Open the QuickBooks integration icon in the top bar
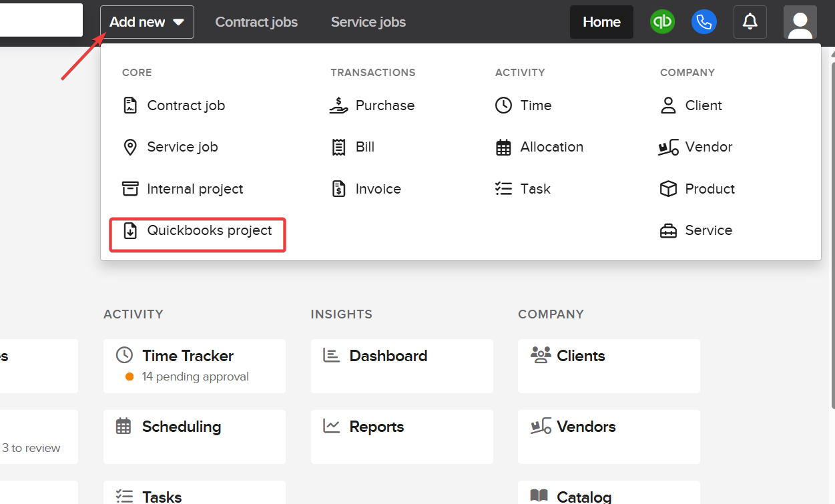Screen dimensions: 835x504 pyautogui.click(x=662, y=22)
